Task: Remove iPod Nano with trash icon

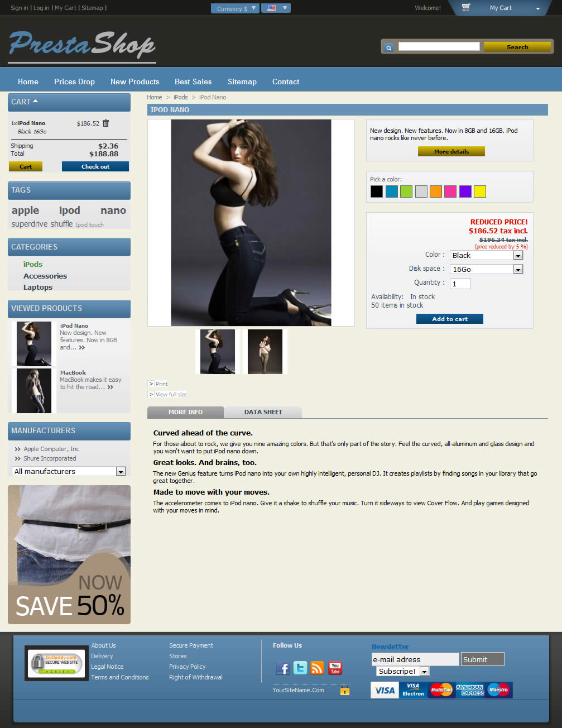Action: (x=106, y=123)
